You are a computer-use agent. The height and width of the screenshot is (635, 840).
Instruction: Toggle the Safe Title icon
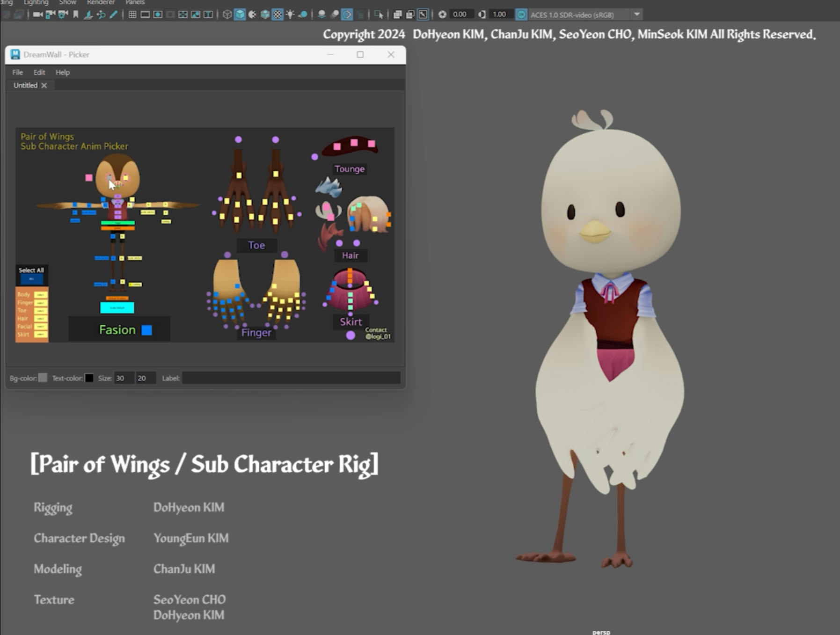(208, 15)
